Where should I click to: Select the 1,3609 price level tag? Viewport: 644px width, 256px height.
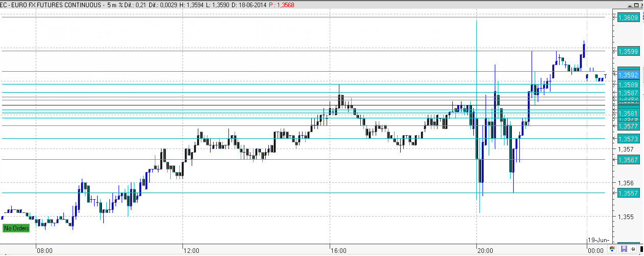tap(628, 17)
